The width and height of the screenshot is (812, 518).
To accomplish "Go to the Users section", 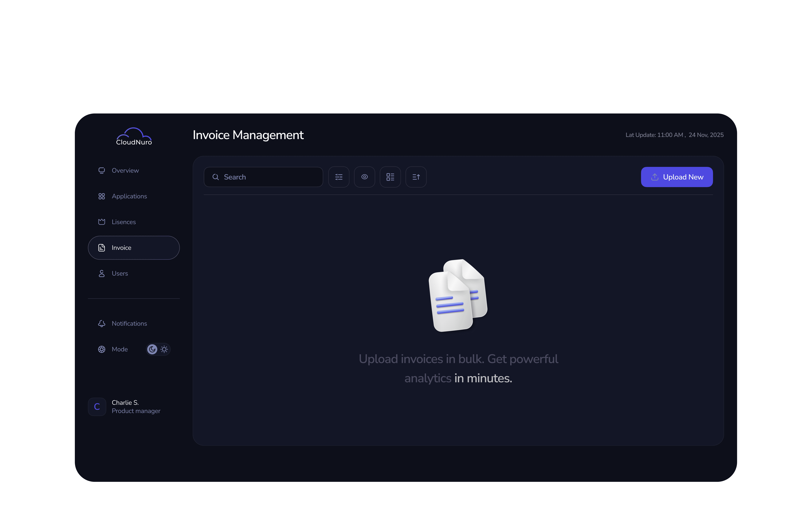I will (x=120, y=273).
